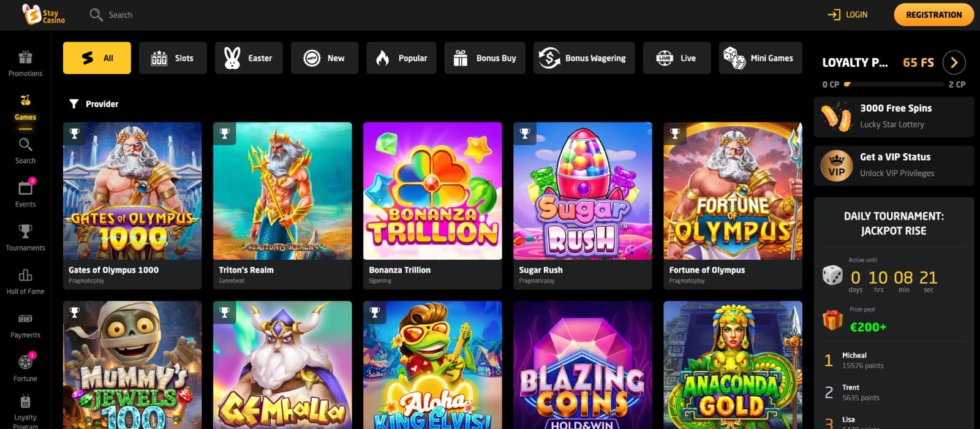The height and width of the screenshot is (429, 980).
Task: Click the REGISTRATION button
Action: (x=933, y=15)
